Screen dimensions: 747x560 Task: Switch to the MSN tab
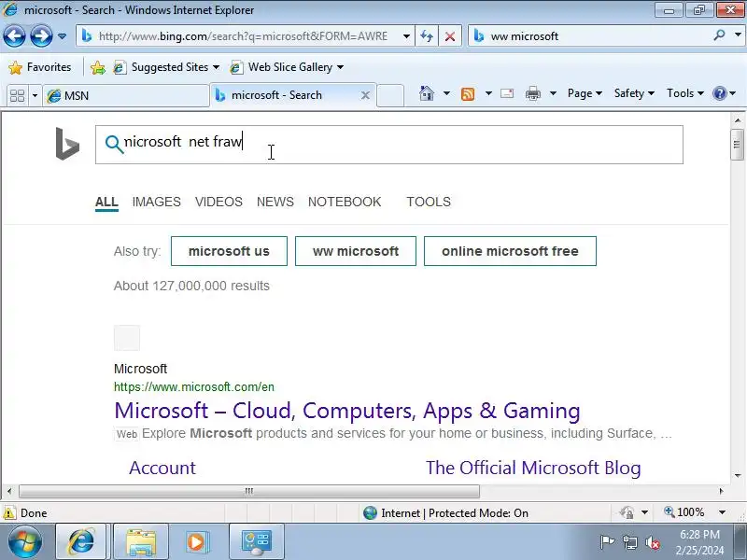tap(126, 96)
